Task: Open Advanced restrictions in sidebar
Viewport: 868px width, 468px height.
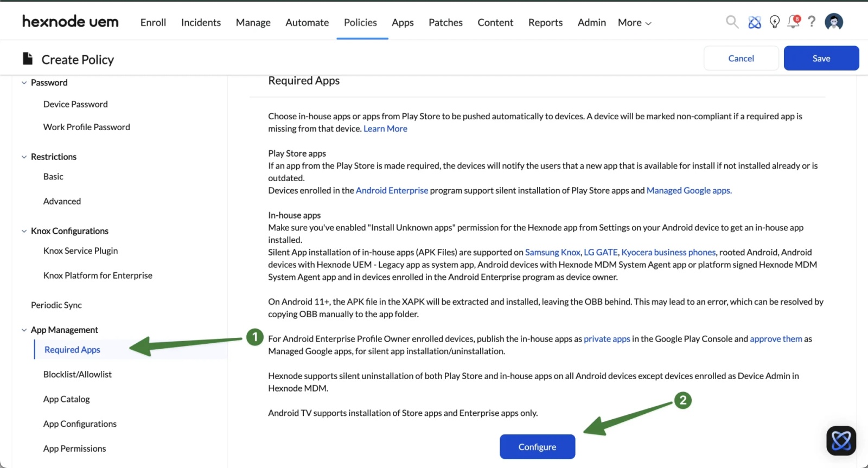Action: tap(62, 201)
